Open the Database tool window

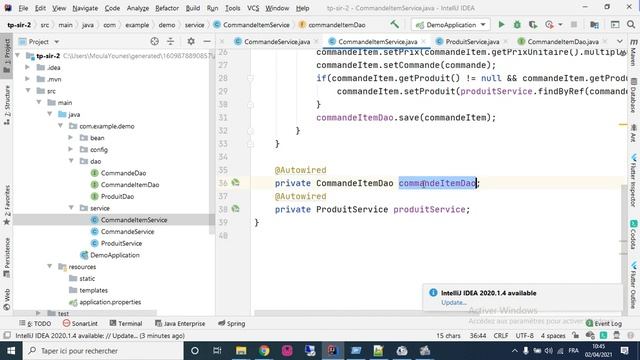(x=633, y=95)
